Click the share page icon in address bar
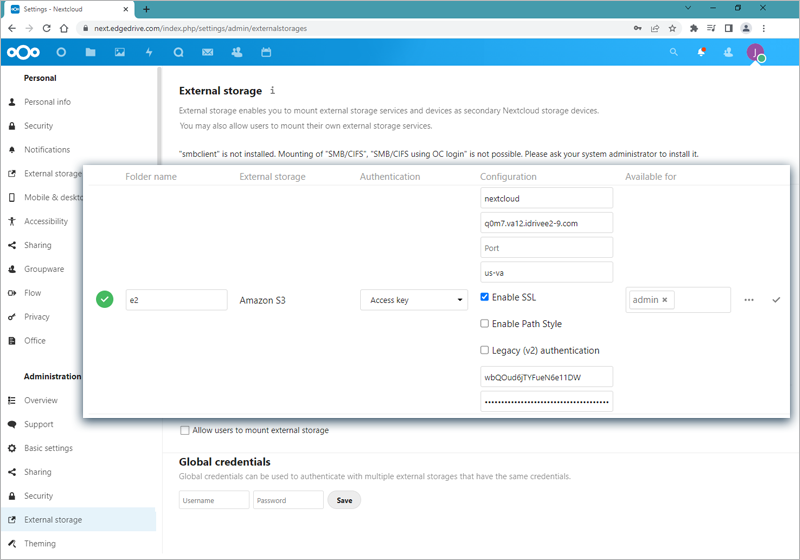The width and height of the screenshot is (800, 560). pyautogui.click(x=655, y=29)
